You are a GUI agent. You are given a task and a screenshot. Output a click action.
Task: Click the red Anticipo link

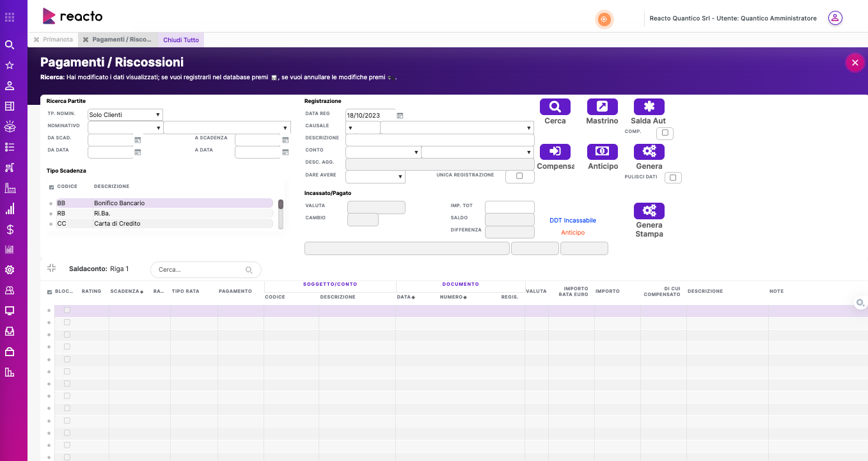click(572, 233)
